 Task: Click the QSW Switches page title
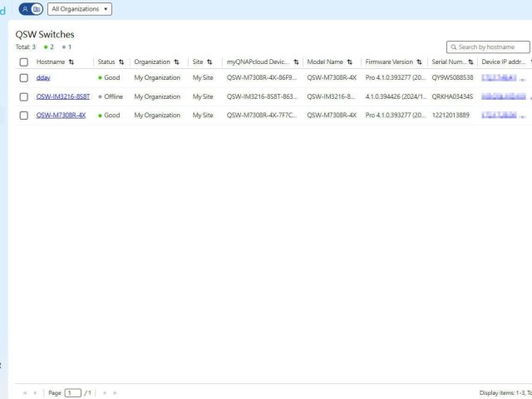pyautogui.click(x=45, y=34)
